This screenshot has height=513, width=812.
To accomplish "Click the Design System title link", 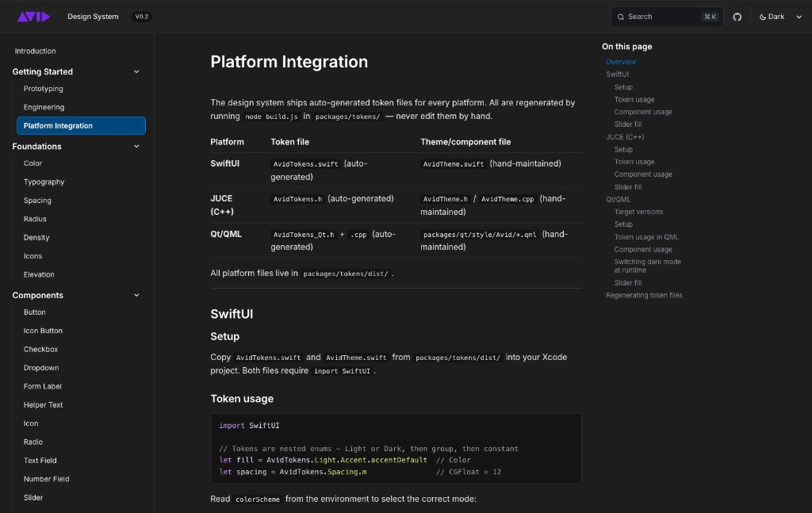I will pyautogui.click(x=93, y=17).
